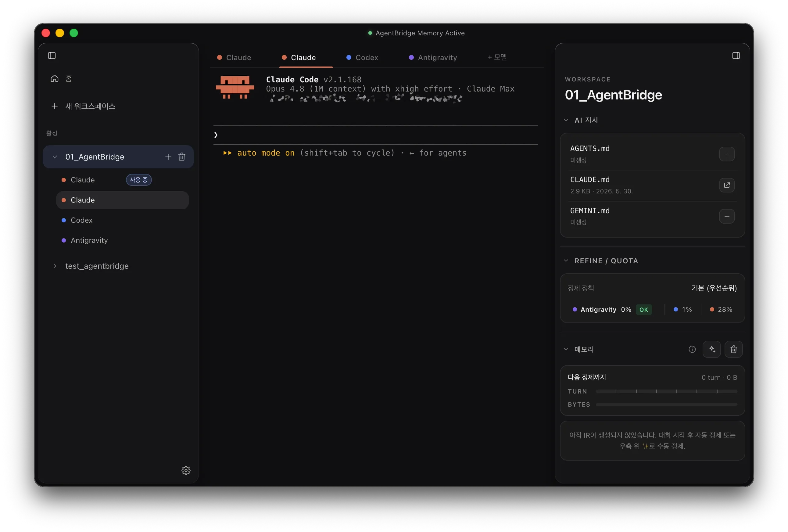Click the green OK quota badge
Image resolution: width=788 pixels, height=532 pixels.
[x=643, y=310]
